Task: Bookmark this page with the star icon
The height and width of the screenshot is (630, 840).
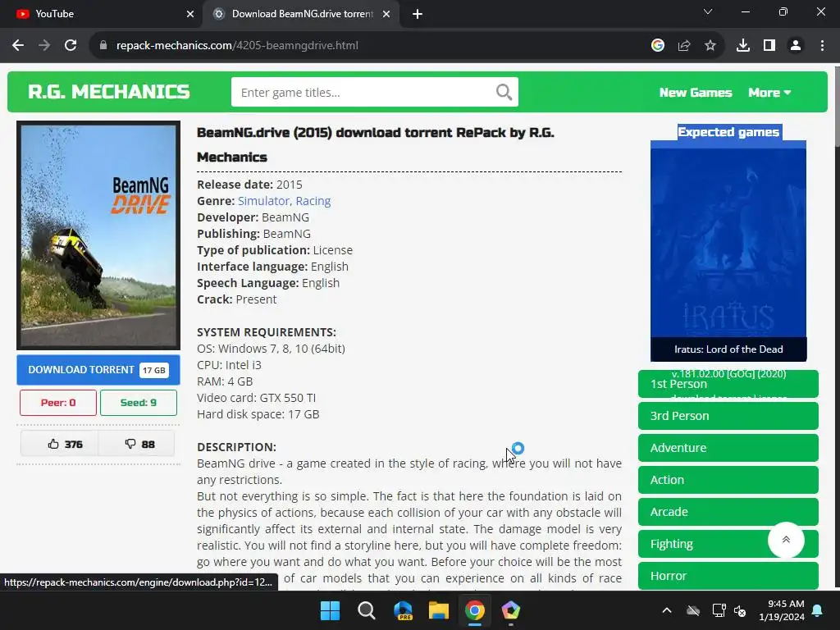Action: [710, 46]
